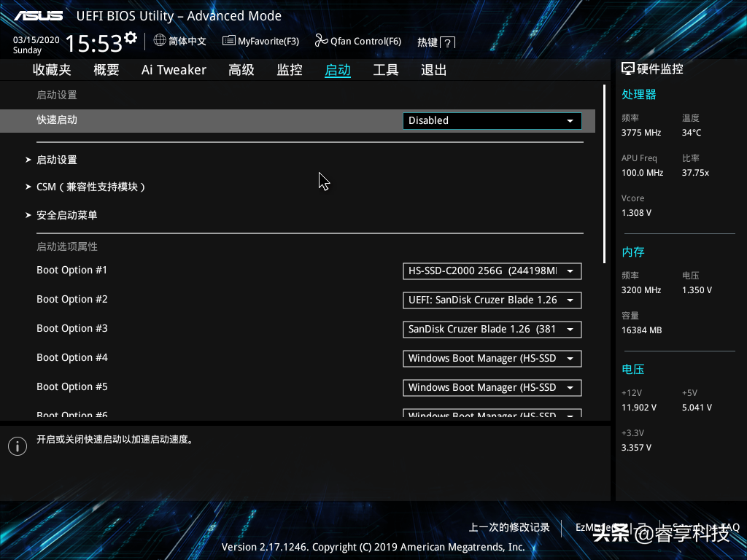Click the 15:53 clock display
The height and width of the screenshot is (560, 747).
tap(94, 43)
